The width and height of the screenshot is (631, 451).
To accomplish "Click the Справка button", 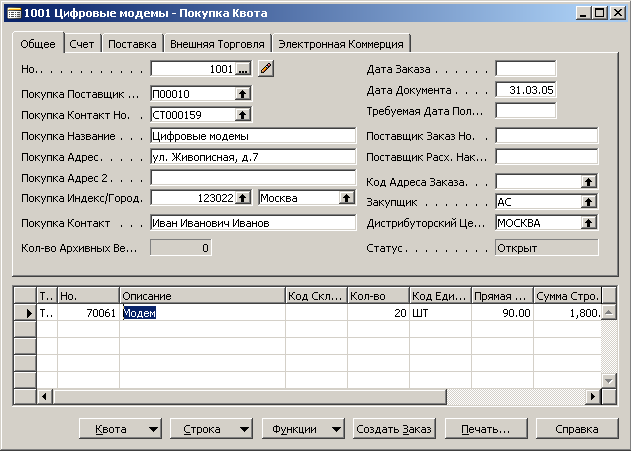I will pos(577,429).
